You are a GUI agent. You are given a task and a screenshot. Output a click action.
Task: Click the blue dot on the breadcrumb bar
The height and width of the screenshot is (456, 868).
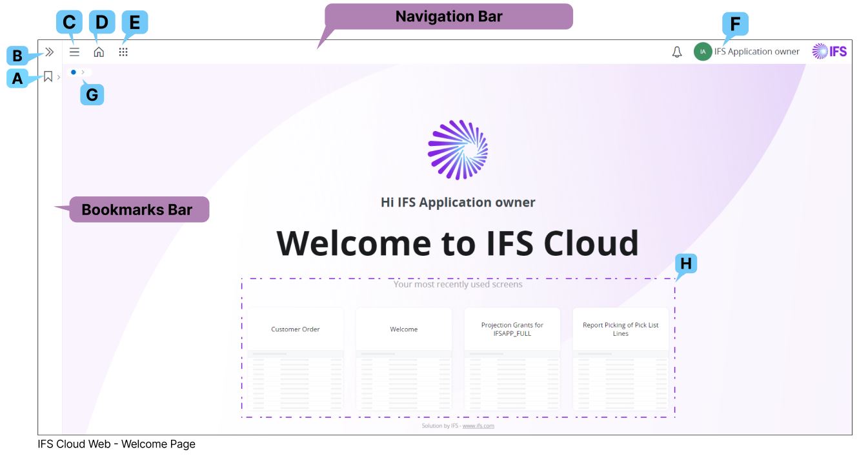pos(73,71)
